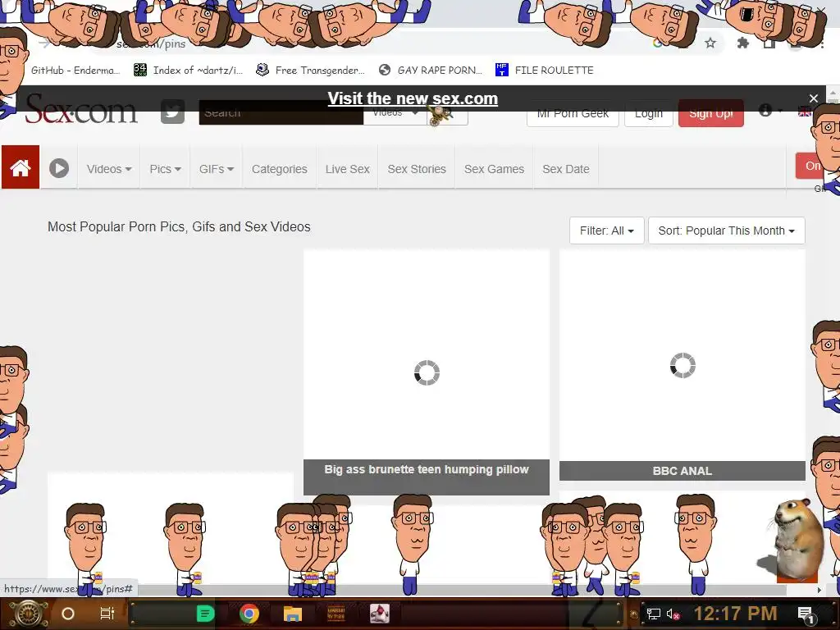The height and width of the screenshot is (630, 840).
Task: Bookmark page with the star icon
Action: pyautogui.click(x=710, y=43)
